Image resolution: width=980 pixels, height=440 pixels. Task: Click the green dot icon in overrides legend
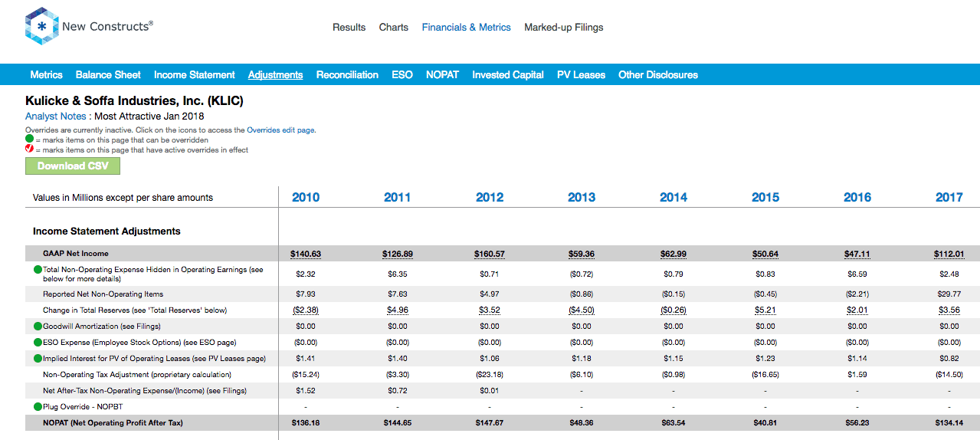point(29,140)
